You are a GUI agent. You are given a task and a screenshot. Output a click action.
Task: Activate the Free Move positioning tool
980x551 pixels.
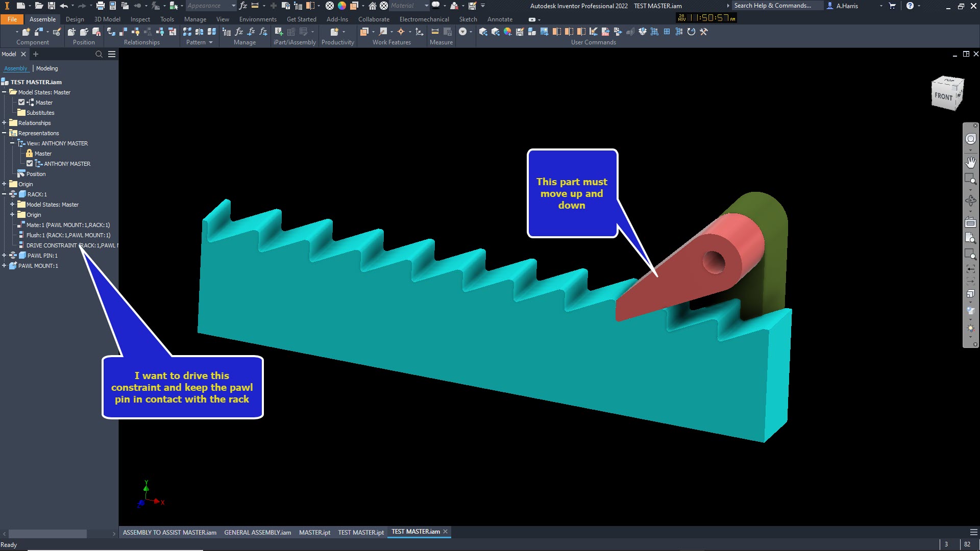(71, 31)
